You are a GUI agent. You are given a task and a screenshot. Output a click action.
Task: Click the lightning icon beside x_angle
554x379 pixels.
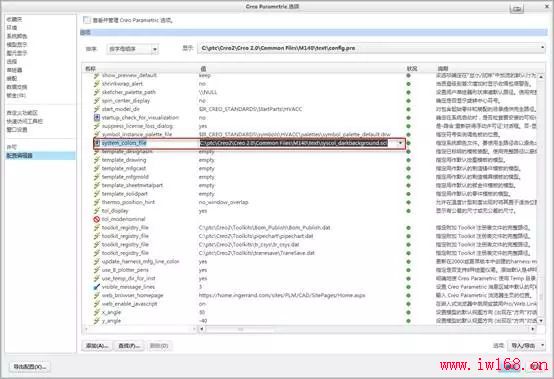click(x=96, y=313)
